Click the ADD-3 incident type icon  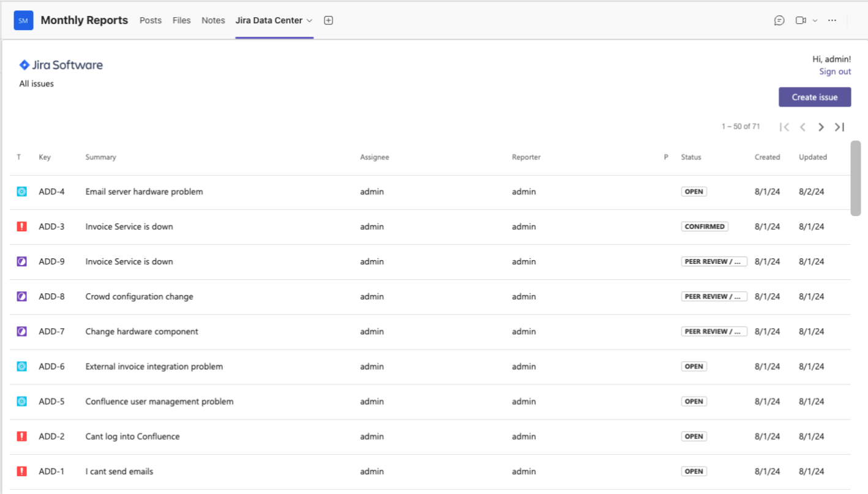click(21, 226)
